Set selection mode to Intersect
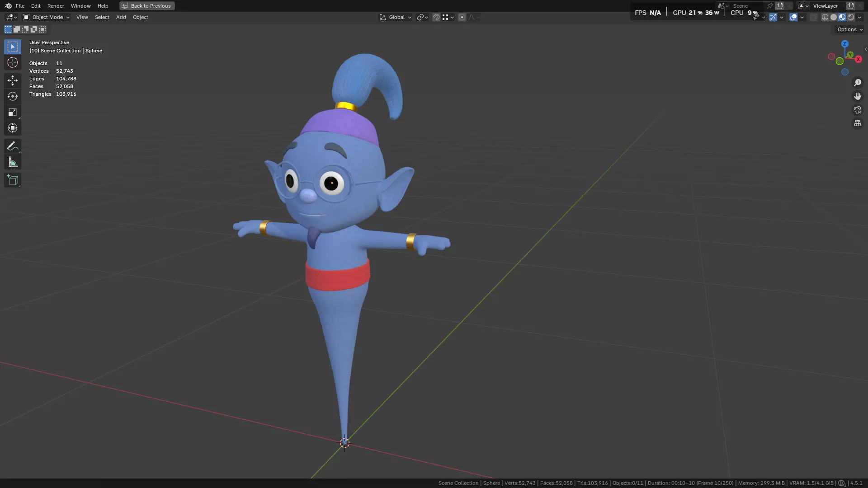This screenshot has height=488, width=868. (x=42, y=29)
